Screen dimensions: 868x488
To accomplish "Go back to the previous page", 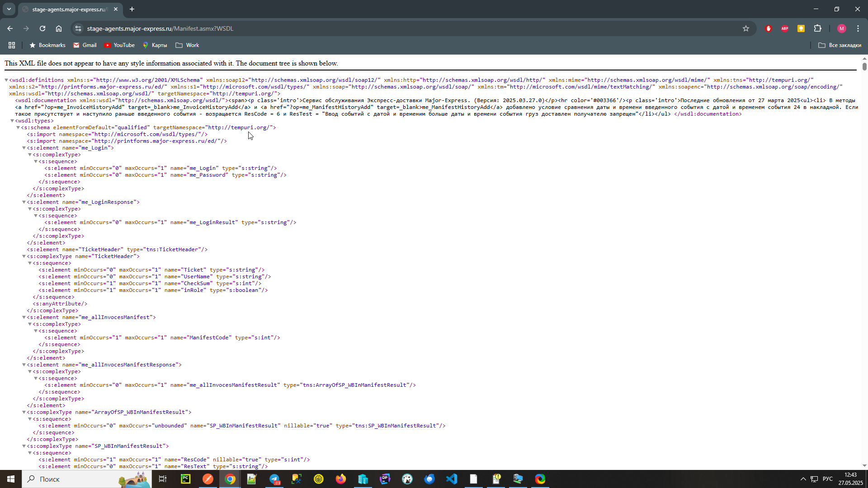I will [10, 28].
